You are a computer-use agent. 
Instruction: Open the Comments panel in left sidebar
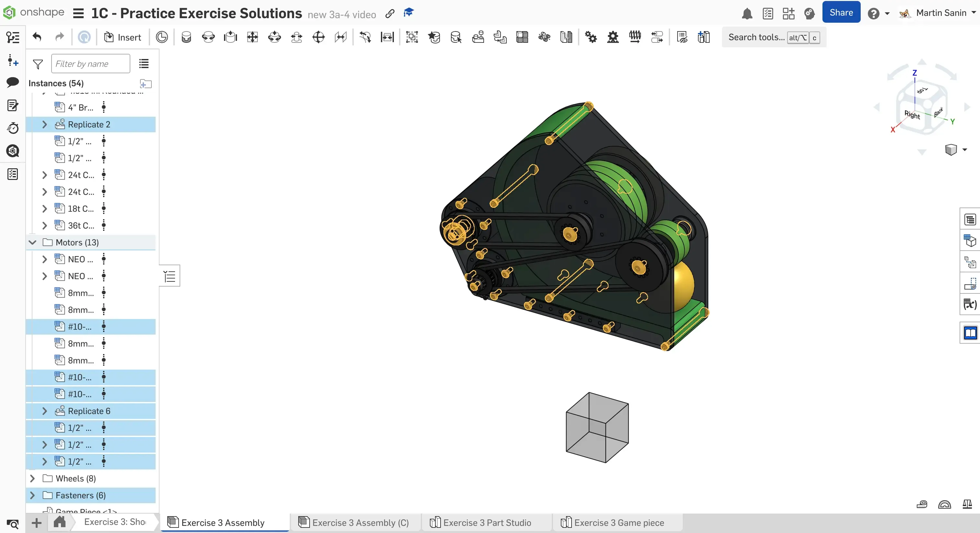pos(13,82)
